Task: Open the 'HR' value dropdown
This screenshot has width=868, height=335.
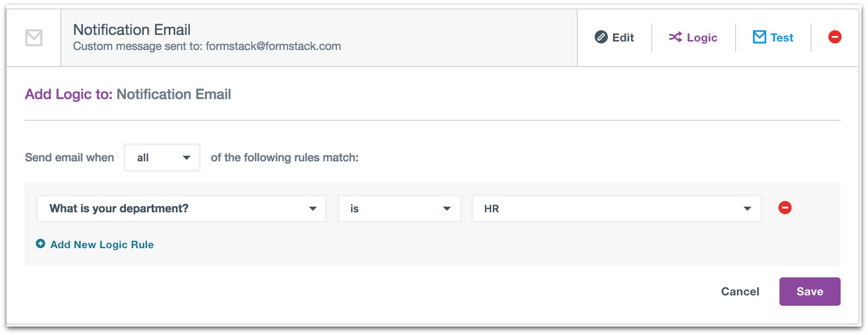Action: [616, 208]
